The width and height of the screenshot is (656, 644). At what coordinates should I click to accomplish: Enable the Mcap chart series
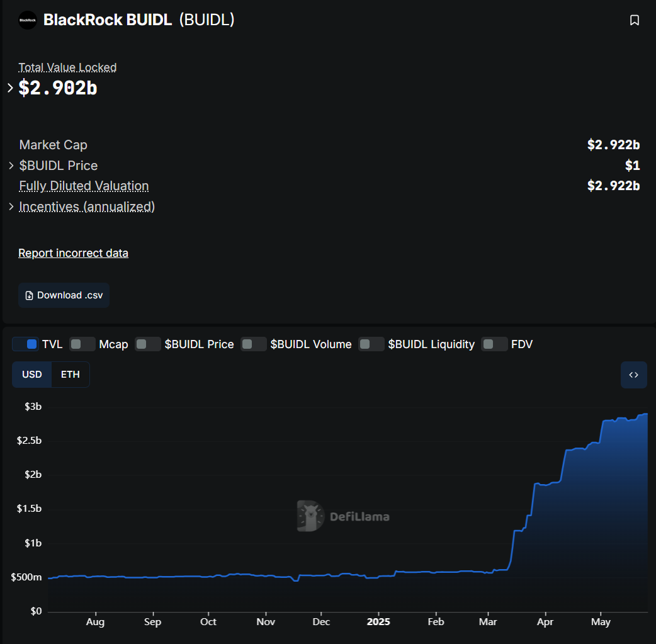82,344
